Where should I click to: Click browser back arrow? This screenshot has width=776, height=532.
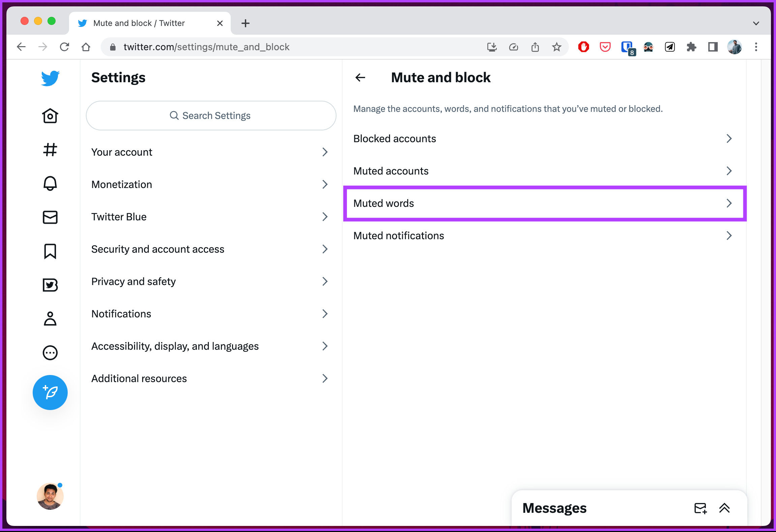coord(21,47)
